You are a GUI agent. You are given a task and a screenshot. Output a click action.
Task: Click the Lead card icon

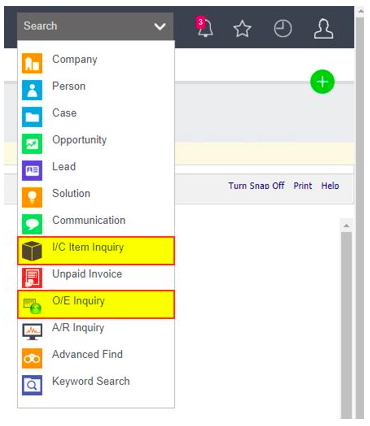point(32,170)
